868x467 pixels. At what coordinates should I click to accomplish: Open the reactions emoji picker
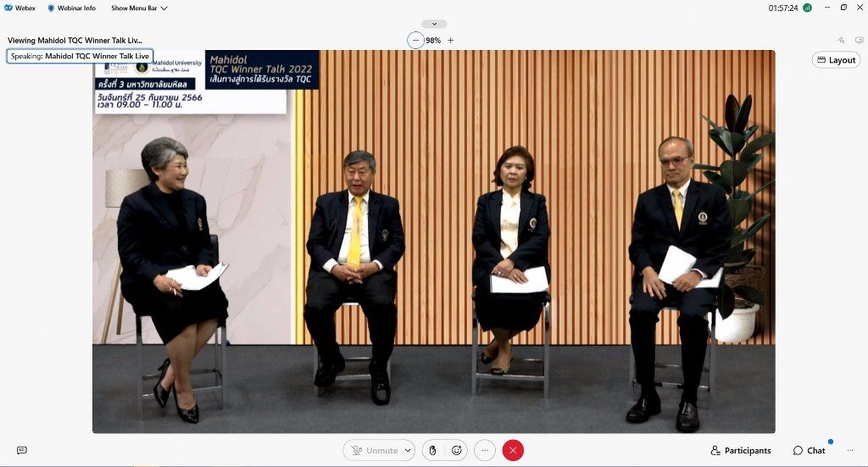(x=457, y=450)
